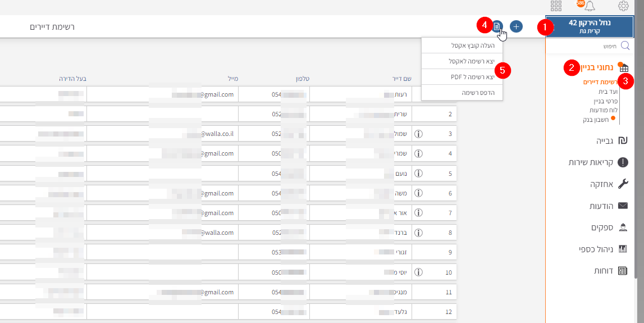Click the document export icon in the toolbar

point(497,26)
